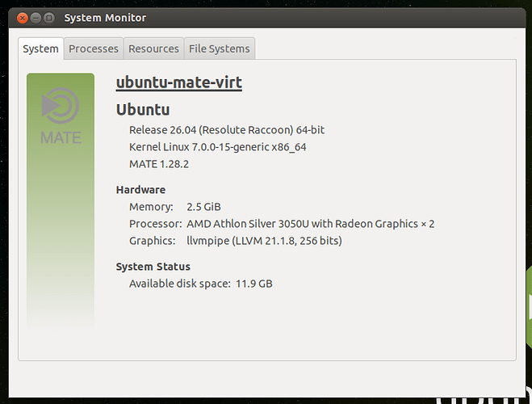Click the MATE logo icon

61,116
